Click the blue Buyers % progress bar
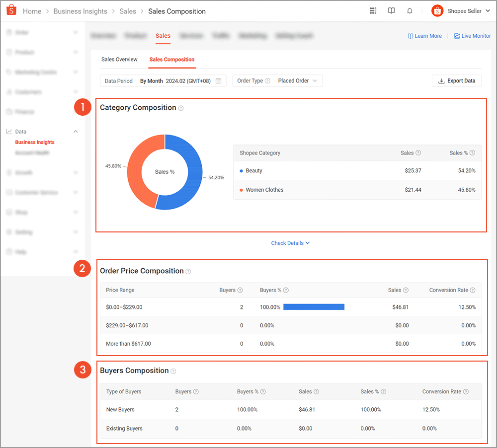 314,306
